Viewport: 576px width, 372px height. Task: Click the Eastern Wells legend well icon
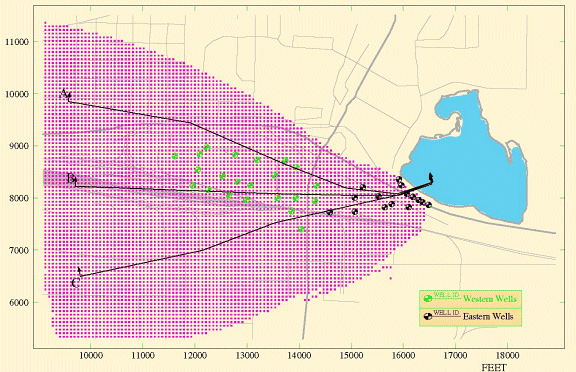(428, 317)
